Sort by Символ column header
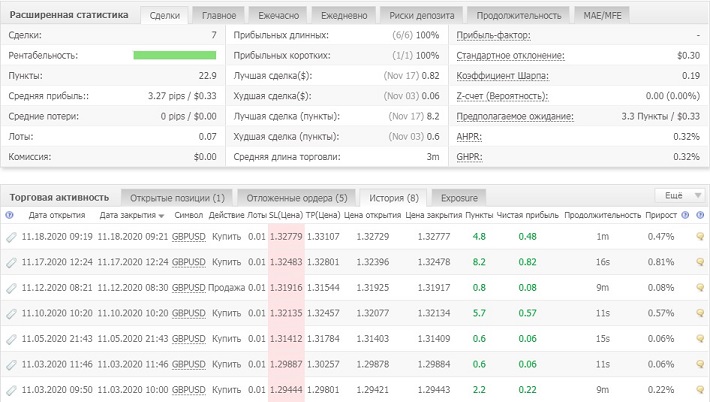The height and width of the screenshot is (402, 710). (188, 215)
